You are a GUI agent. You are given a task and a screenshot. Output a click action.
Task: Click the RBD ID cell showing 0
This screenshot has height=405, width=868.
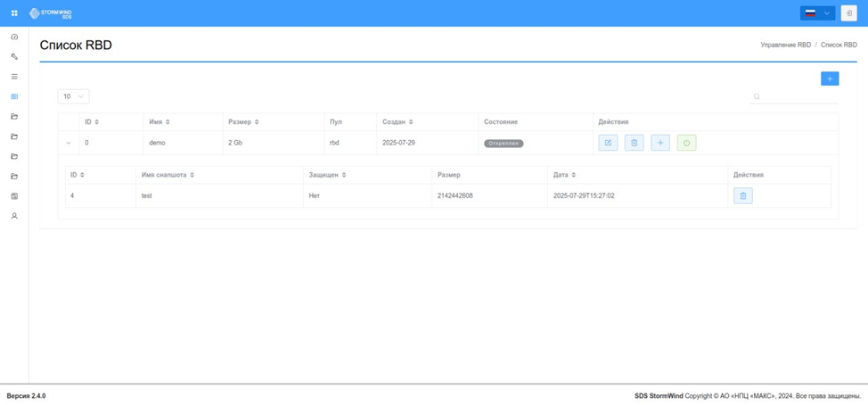[111, 143]
